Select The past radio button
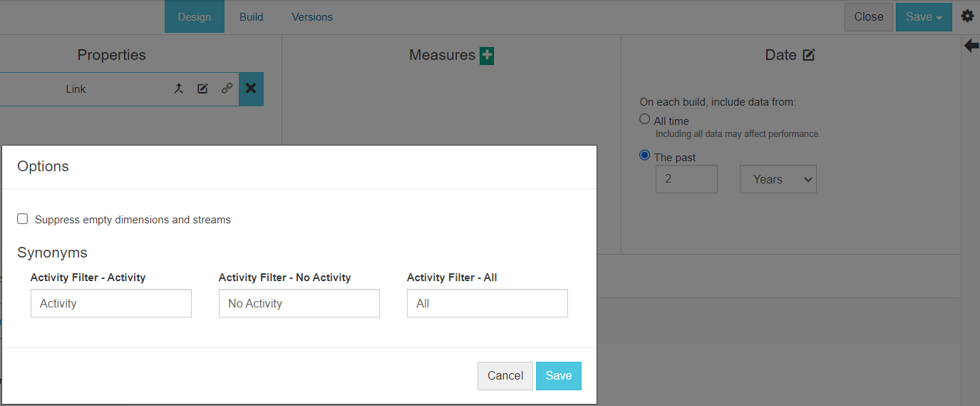Screen dimensions: 980x406 coord(645,156)
